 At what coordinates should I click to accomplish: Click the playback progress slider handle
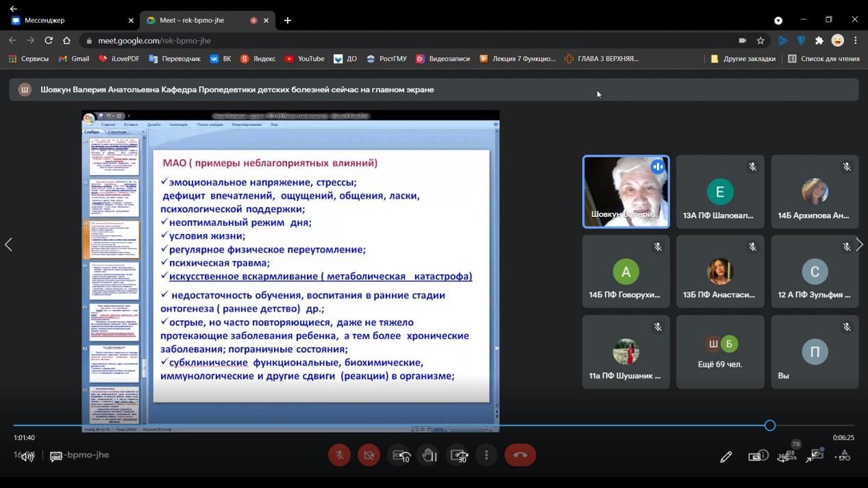click(770, 426)
